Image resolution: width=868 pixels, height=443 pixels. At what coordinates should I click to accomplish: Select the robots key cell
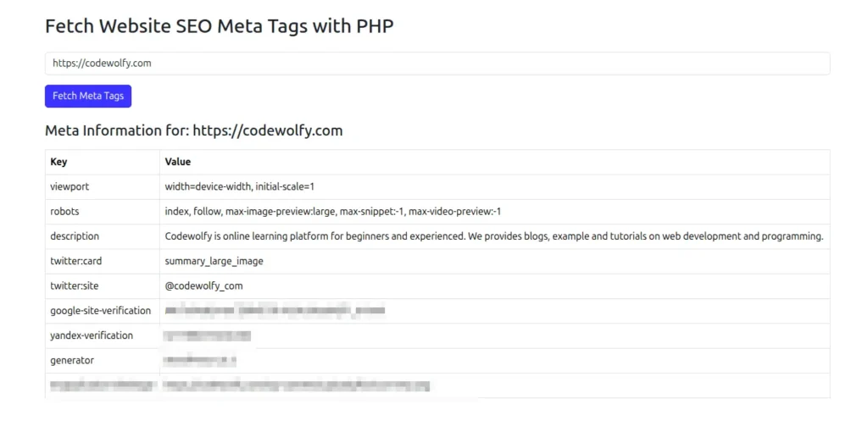[x=64, y=211]
